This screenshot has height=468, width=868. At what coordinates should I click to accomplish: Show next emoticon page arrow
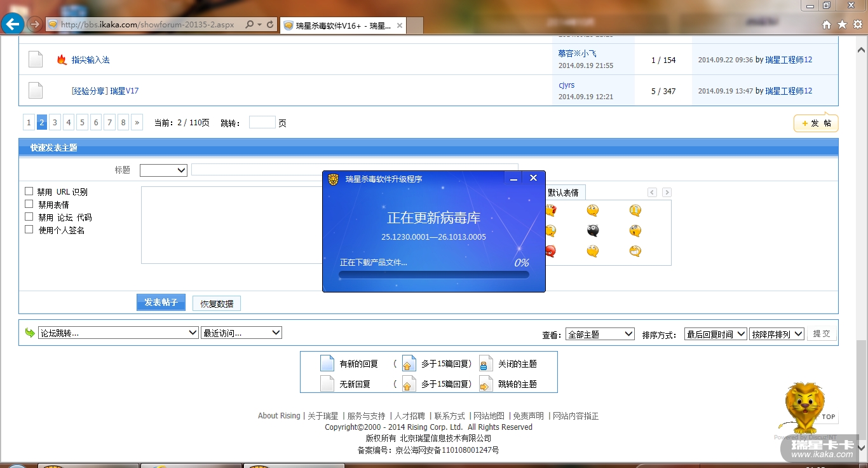[667, 193]
